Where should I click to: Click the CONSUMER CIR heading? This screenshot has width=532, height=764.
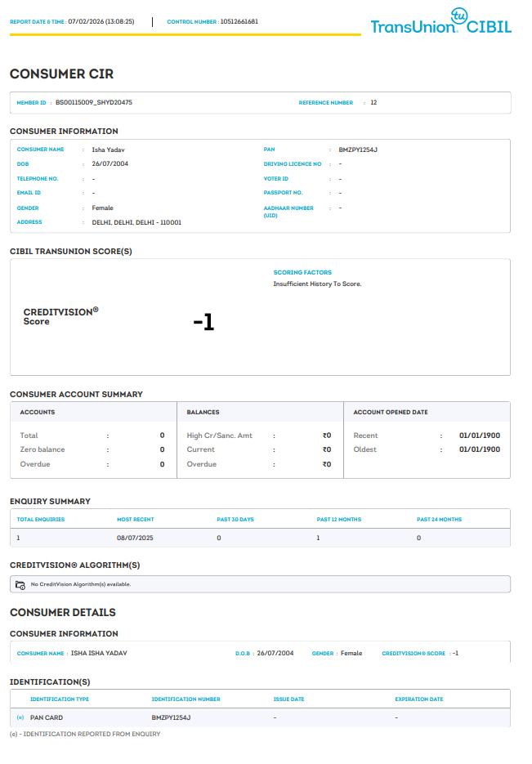click(62, 74)
